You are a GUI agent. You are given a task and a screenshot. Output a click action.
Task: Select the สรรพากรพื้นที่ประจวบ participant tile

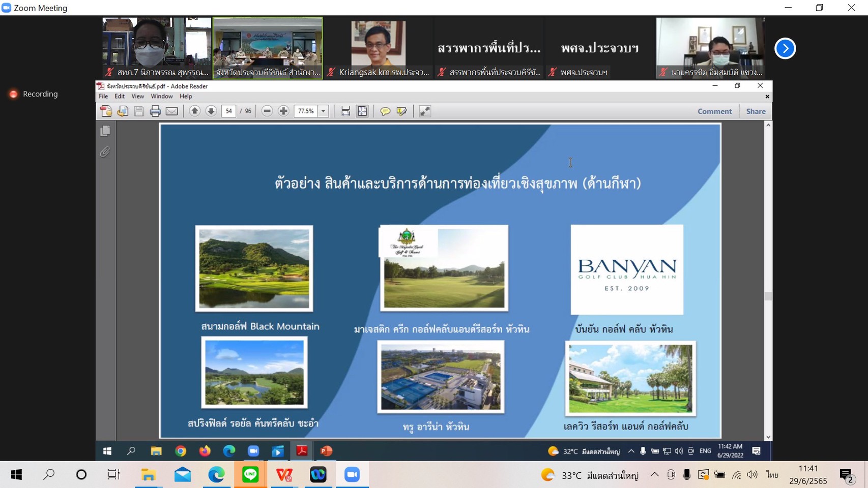pyautogui.click(x=488, y=48)
